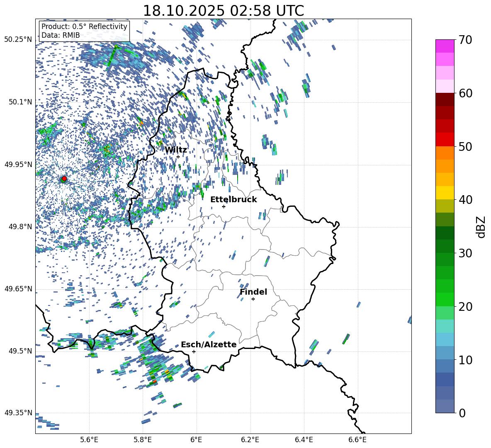Click the 6.2°E longitude label
The width and height of the screenshot is (491, 448).
250,440
